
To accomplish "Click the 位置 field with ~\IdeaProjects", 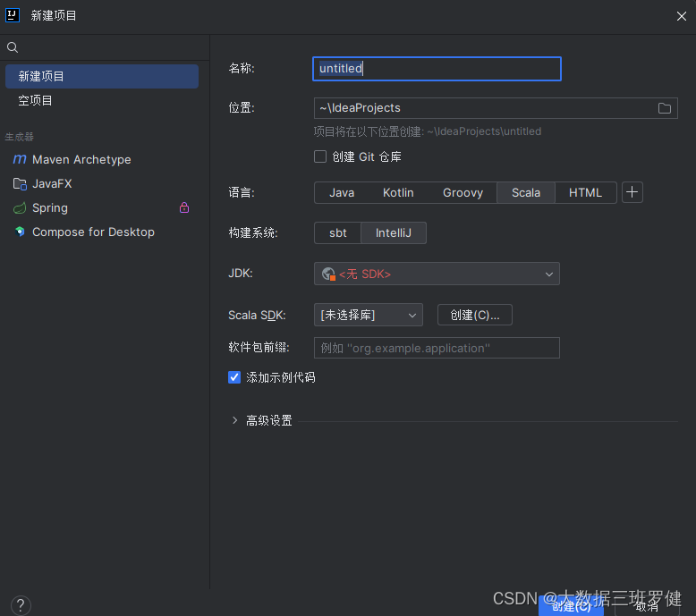I will point(496,108).
